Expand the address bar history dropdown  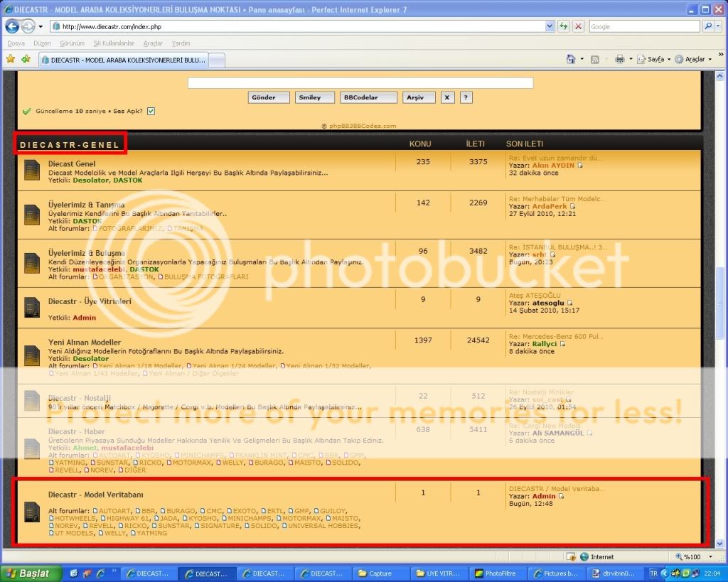tap(550, 26)
